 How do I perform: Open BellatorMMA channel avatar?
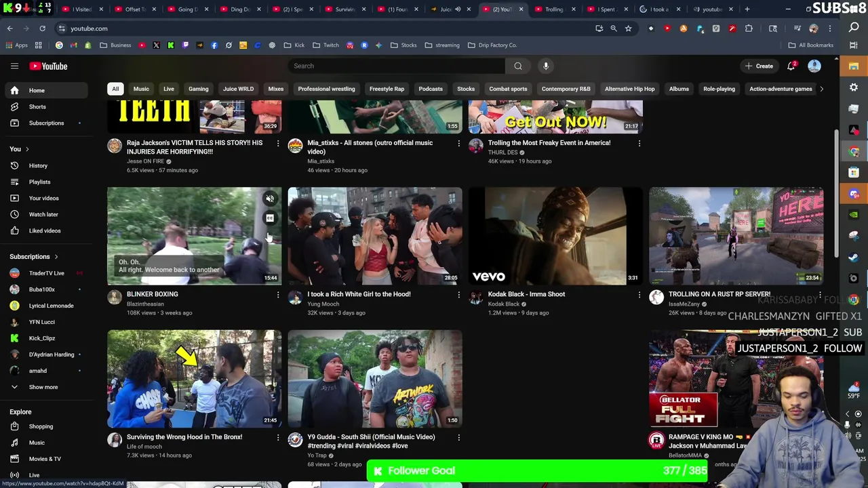click(x=656, y=440)
